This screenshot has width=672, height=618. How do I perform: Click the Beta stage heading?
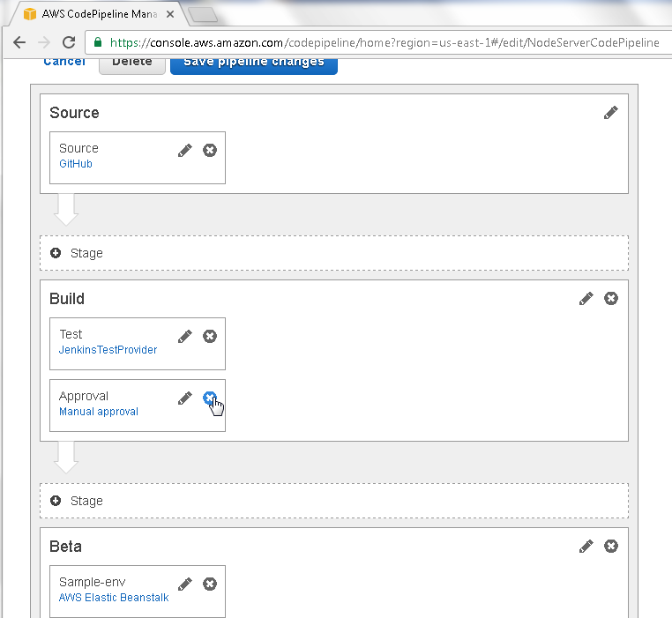coord(65,547)
